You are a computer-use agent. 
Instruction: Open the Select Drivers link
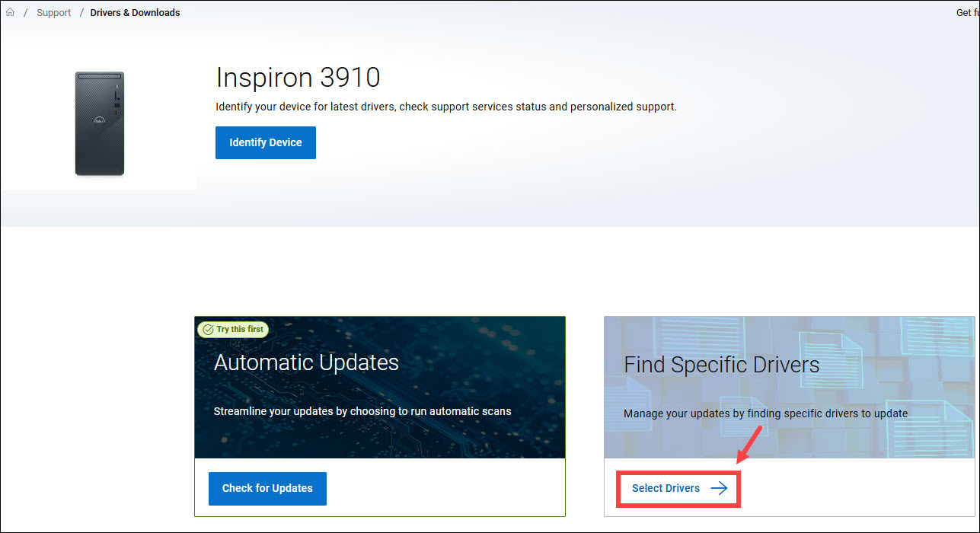point(666,488)
